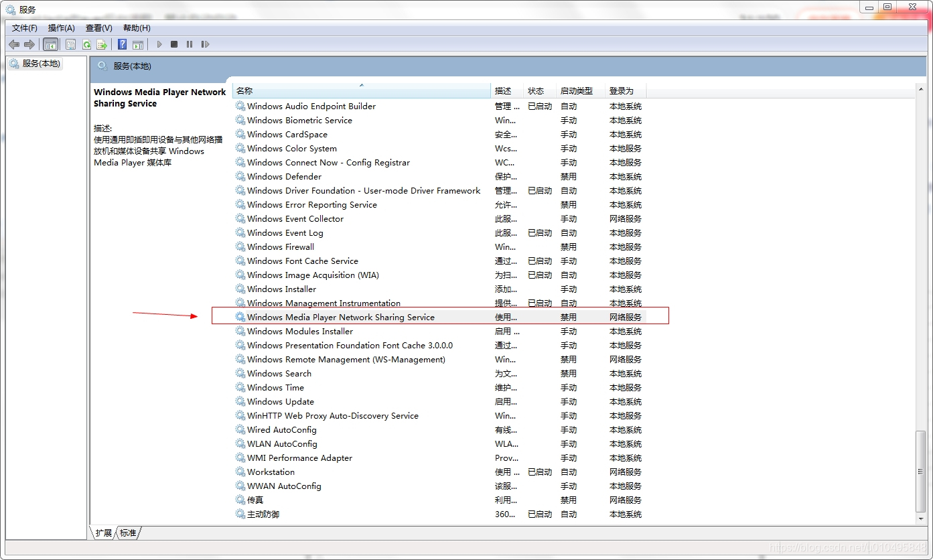The image size is (933, 560).
Task: Select Windows Driver Foundation - User-mode Driver Framework
Action: point(440,190)
